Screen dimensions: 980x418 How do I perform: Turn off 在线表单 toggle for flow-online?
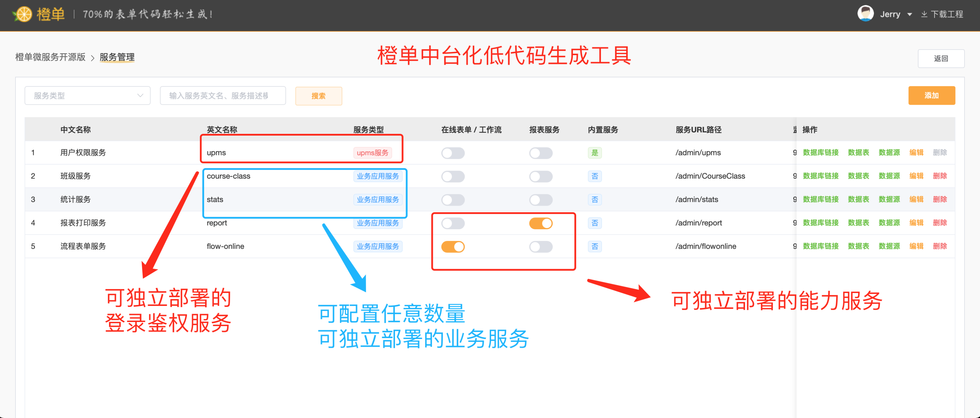pos(453,247)
